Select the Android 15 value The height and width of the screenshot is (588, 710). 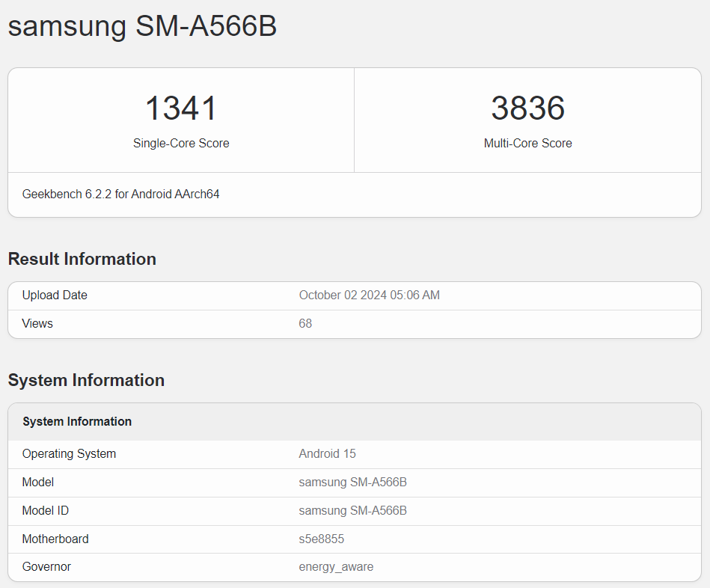[x=327, y=453]
